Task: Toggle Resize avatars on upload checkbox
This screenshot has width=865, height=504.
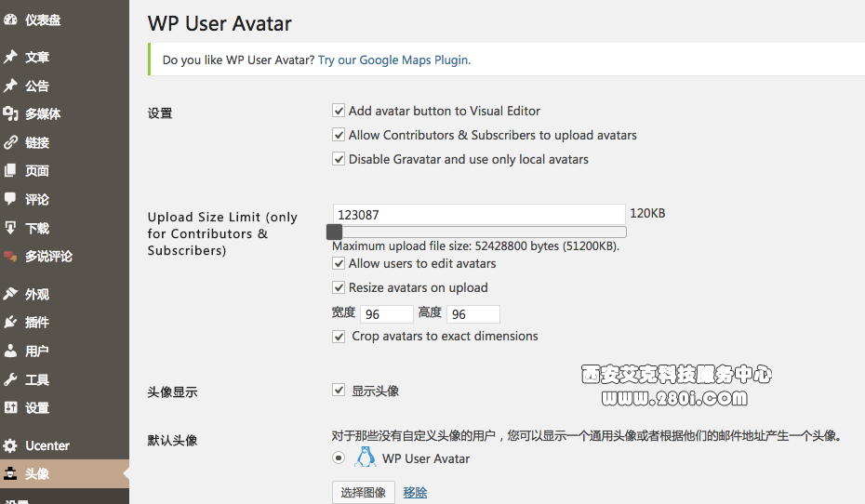Action: pyautogui.click(x=339, y=287)
